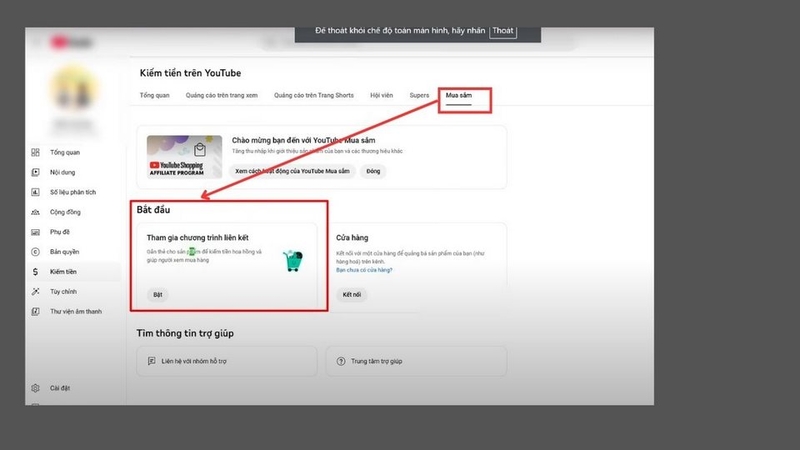Open Thư viện âm thanh sidebar label
The height and width of the screenshot is (450, 800).
coord(76,312)
